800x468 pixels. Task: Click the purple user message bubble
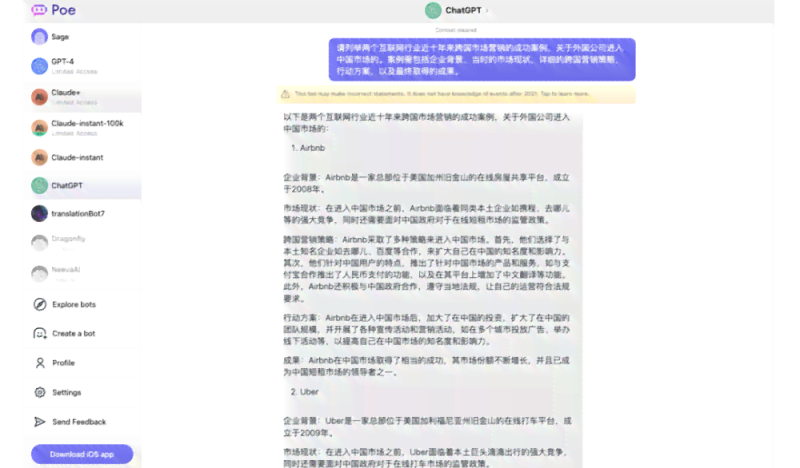(x=482, y=59)
